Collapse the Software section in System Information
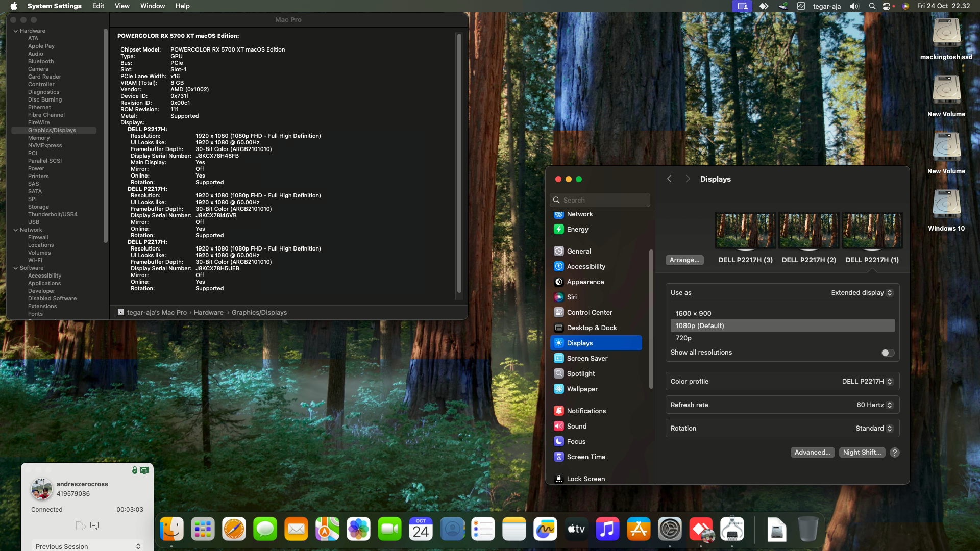The height and width of the screenshot is (551, 980). 16,268
